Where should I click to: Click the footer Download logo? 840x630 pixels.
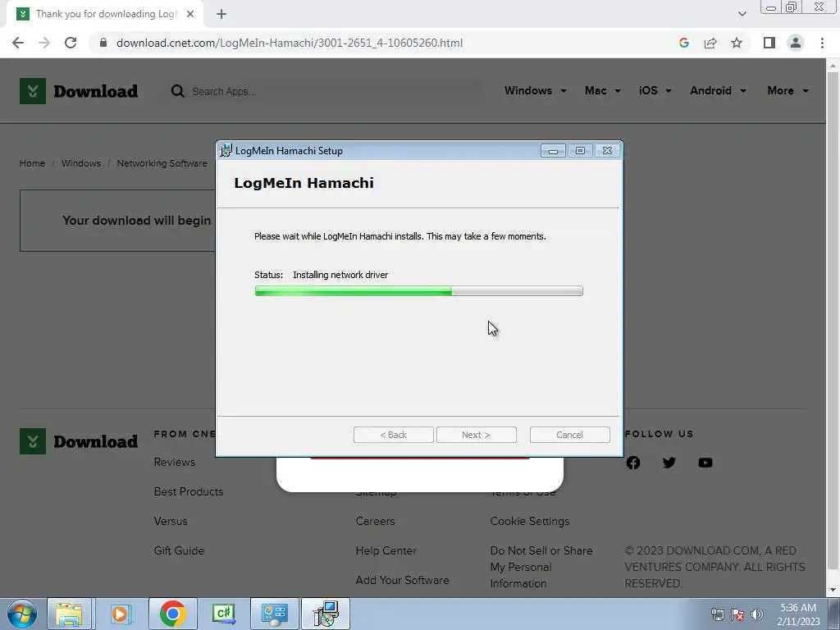click(79, 441)
